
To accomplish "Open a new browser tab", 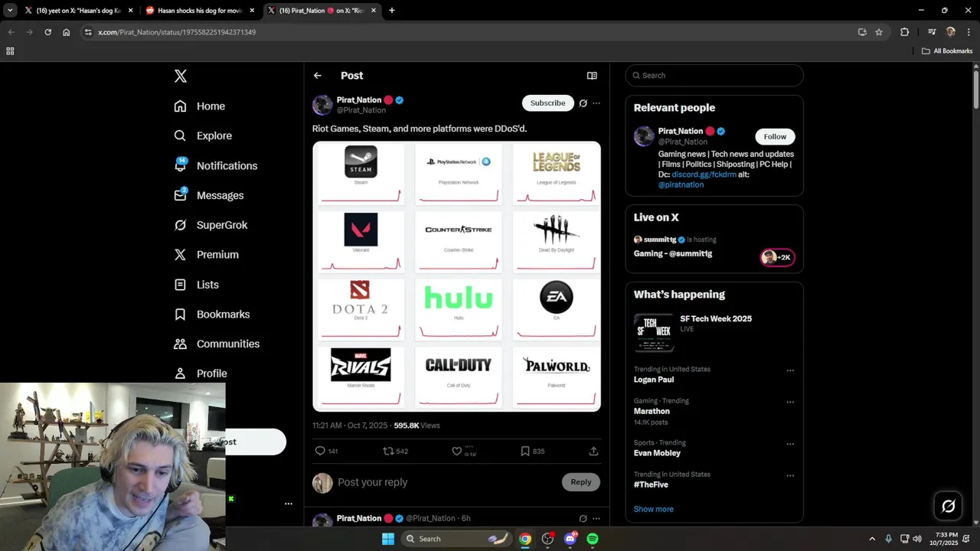I will [392, 11].
